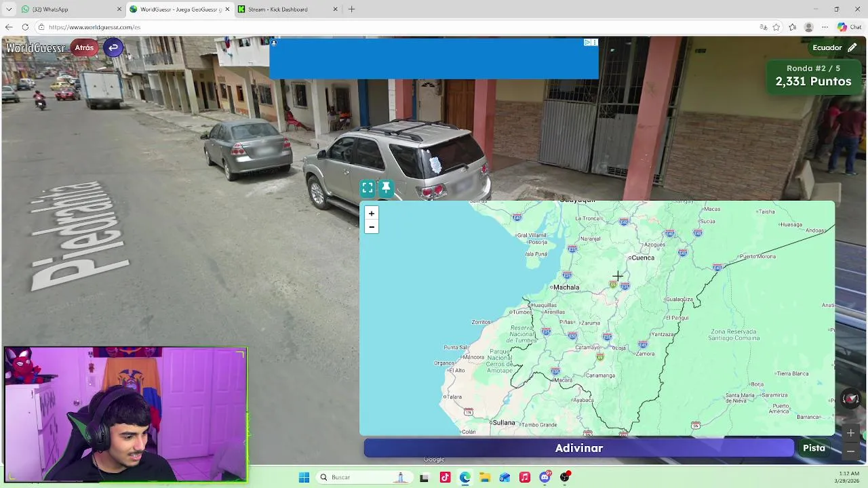Screen dimensions: 868x488
Task: Edit the Ecuador map selection pencil
Action: tap(852, 47)
